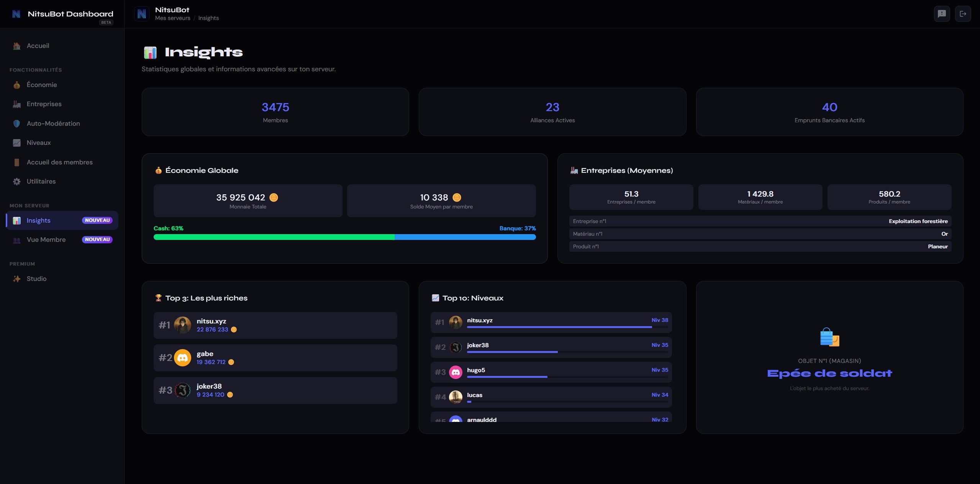Navigate to Mes serveurs in the breadcrumb
This screenshot has height=484, width=980.
coord(173,18)
